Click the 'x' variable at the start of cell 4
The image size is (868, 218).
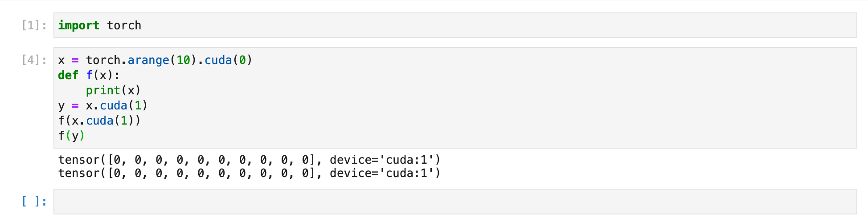coord(61,60)
